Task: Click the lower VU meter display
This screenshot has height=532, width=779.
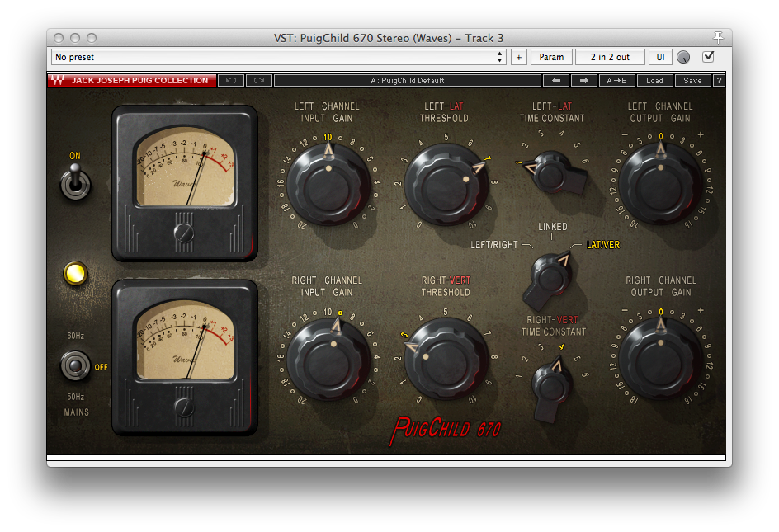Action: point(185,340)
